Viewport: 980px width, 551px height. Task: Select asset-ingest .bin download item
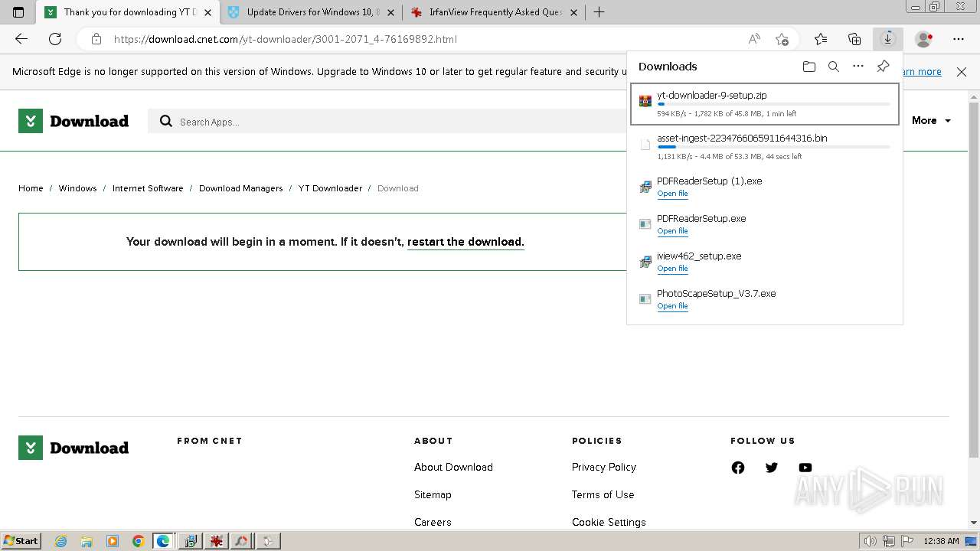[764, 147]
